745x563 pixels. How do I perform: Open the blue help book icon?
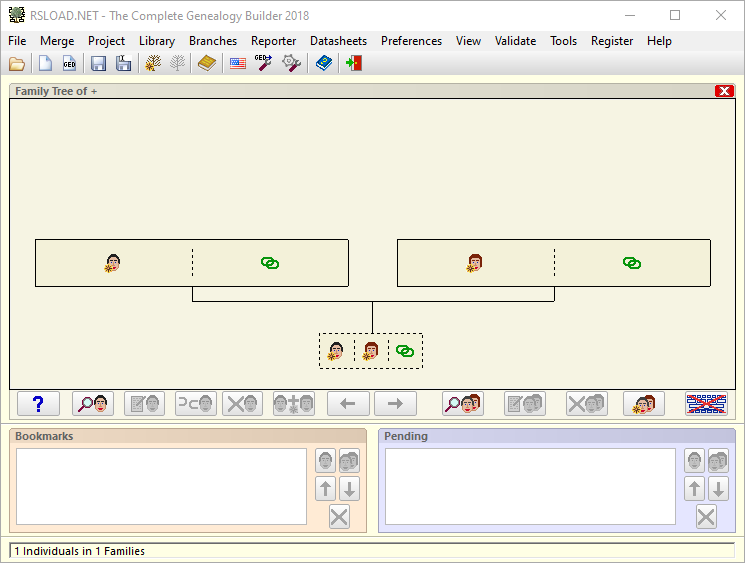click(324, 63)
